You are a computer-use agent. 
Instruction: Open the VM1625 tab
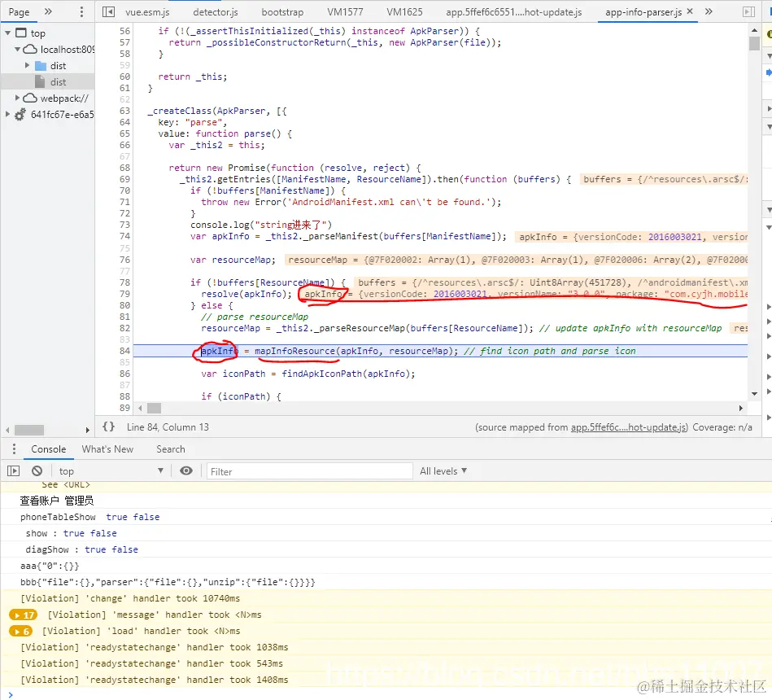[404, 12]
